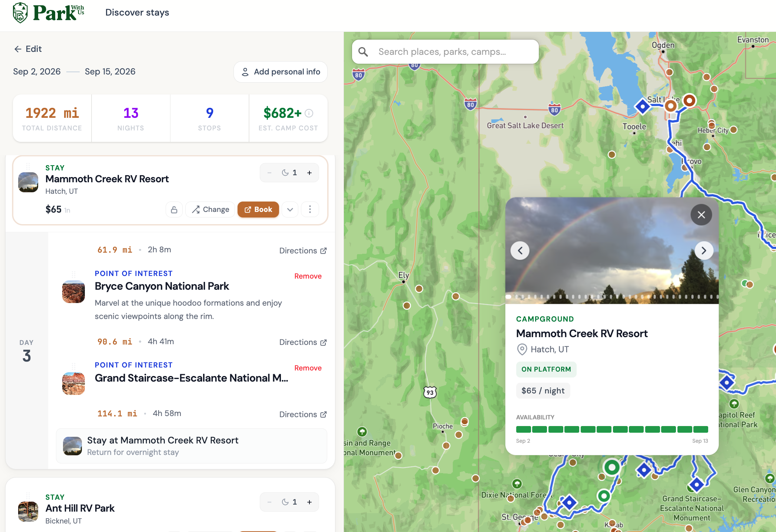Decrease nights for Mammoth Creek RV Resort
Viewport: 776px width, 532px height.
[x=269, y=173]
